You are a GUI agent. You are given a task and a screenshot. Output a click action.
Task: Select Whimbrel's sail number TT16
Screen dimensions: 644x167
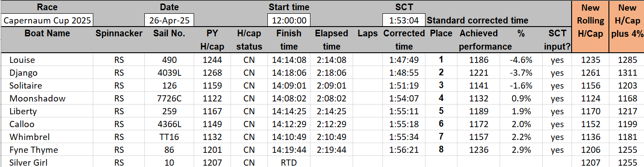(169, 137)
